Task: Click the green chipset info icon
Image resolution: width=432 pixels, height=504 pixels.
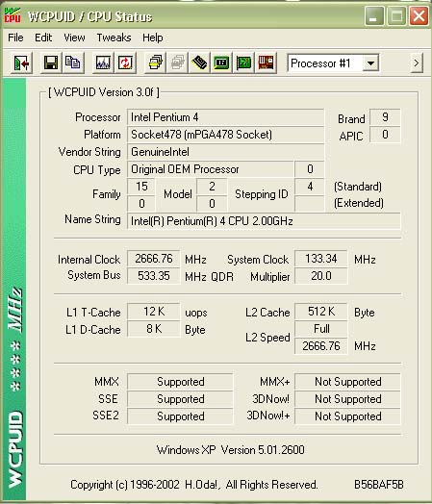Action: click(x=221, y=63)
